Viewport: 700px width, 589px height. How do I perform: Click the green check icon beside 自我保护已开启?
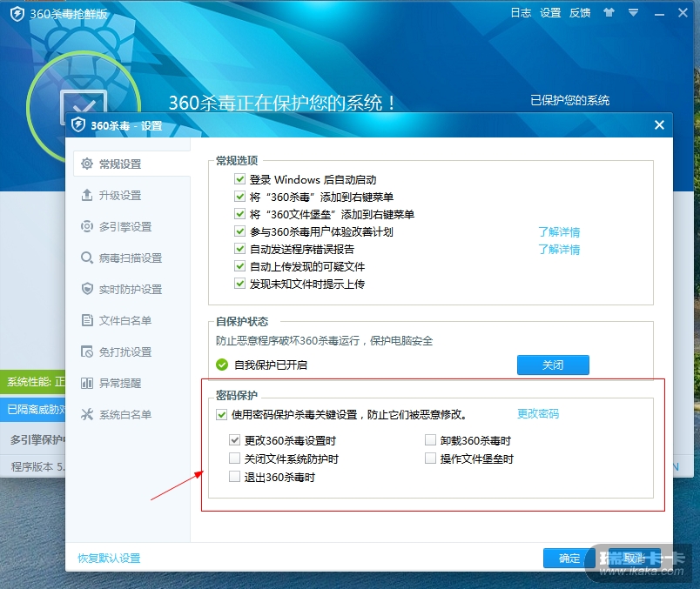pos(222,365)
